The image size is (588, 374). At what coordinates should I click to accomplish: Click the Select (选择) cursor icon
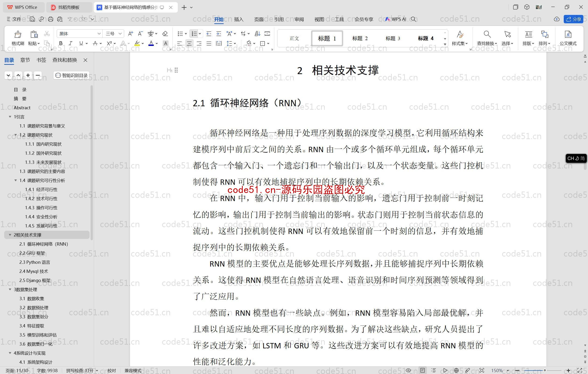tap(507, 34)
